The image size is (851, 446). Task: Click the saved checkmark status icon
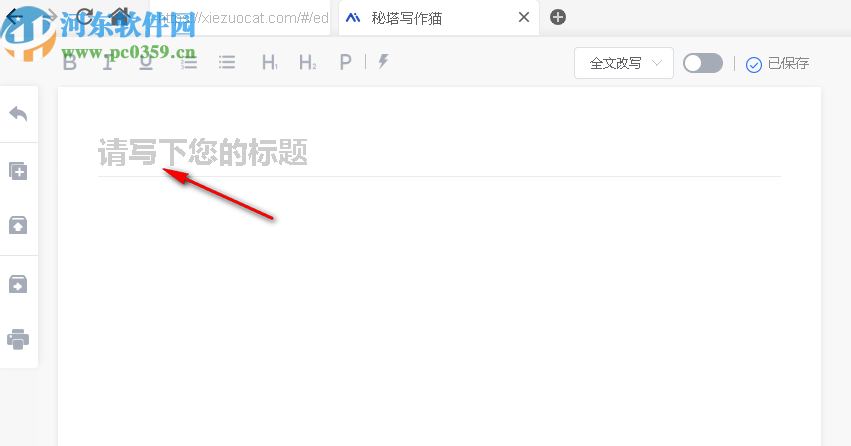[x=754, y=65]
